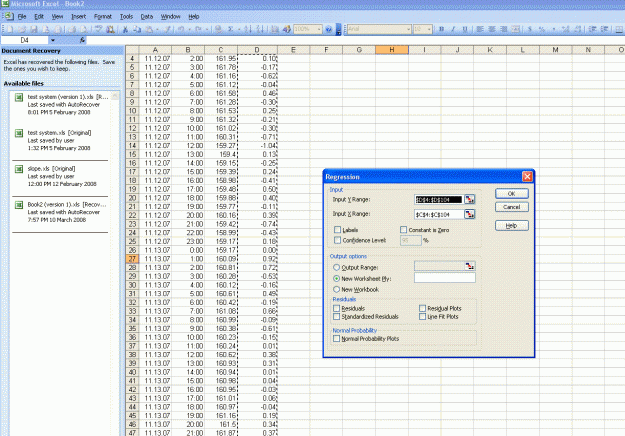Toggle Bold formatting
The width and height of the screenshot is (625, 436).
tap(441, 29)
